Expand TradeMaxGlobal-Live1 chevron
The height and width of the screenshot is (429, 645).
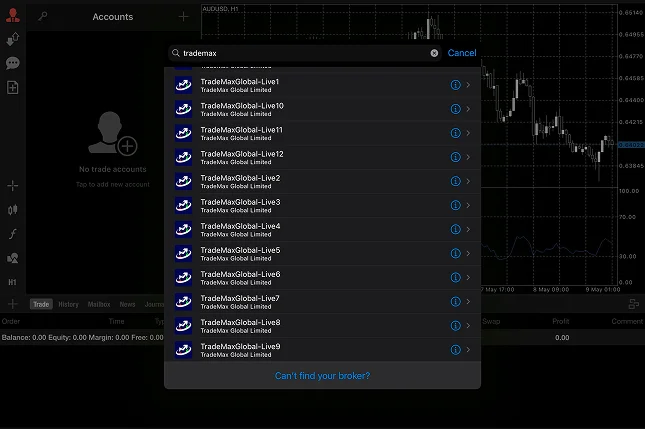[468, 85]
